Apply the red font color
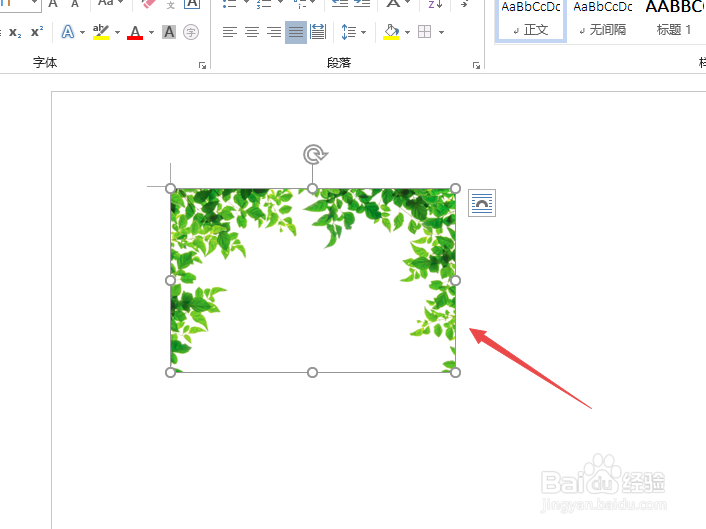This screenshot has height=529, width=706. (x=135, y=32)
